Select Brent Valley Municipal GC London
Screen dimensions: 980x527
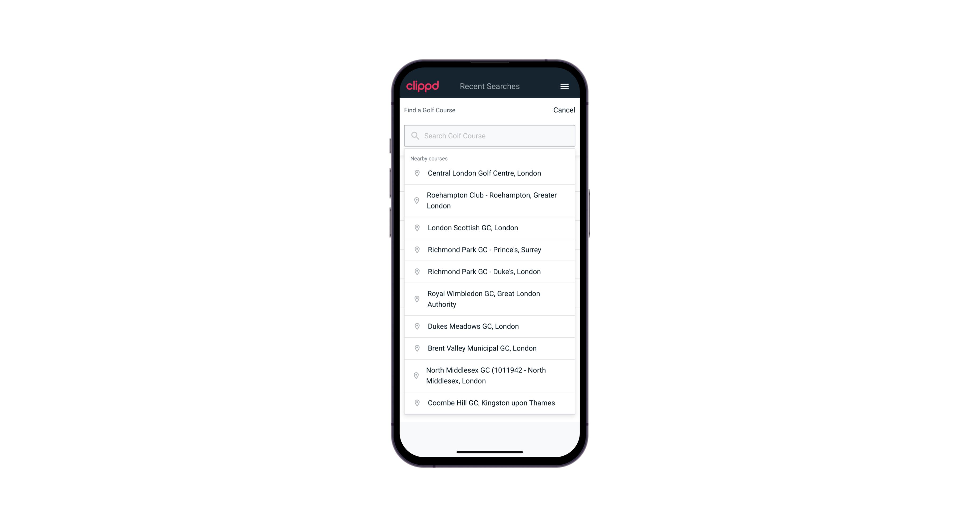click(x=490, y=348)
